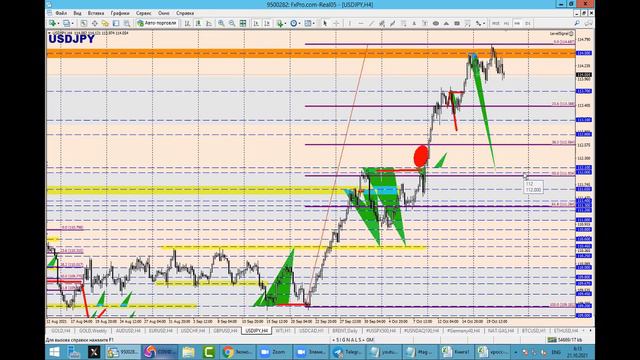The image size is (640, 360).
Task: Open the Вставка menu
Action: pyautogui.click(x=96, y=13)
